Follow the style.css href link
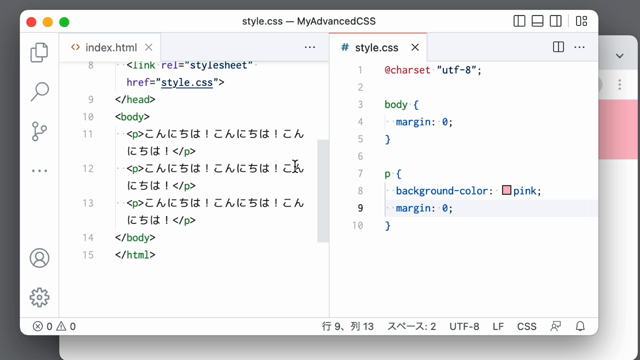Viewport: 640px width, 360px height. tap(187, 82)
